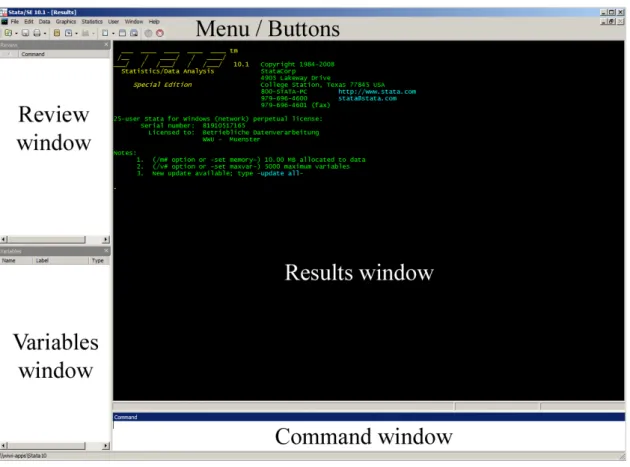
Task: Open the Help menu
Action: pos(154,22)
